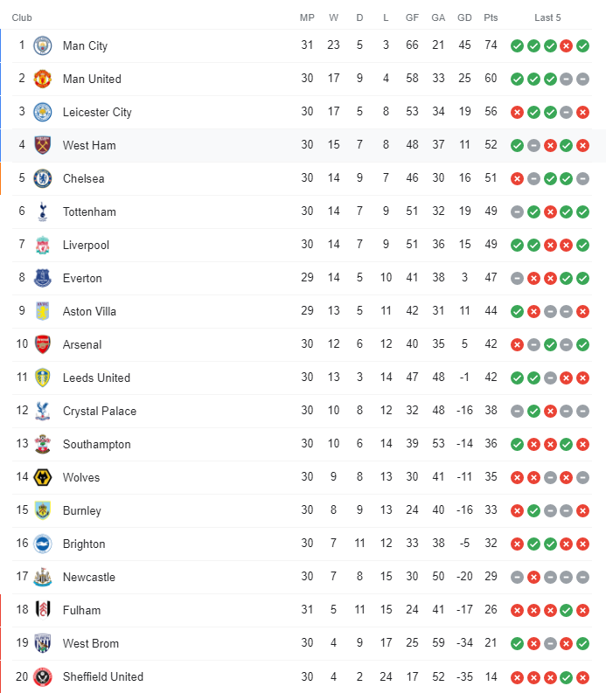This screenshot has width=606, height=700.
Task: Open the Liverpool team name link
Action: point(86,245)
